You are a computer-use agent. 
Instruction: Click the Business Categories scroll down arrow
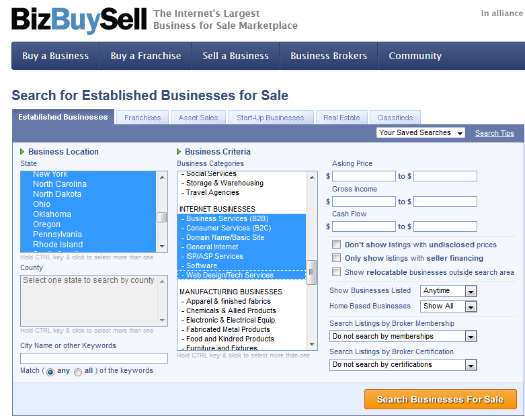click(x=312, y=344)
